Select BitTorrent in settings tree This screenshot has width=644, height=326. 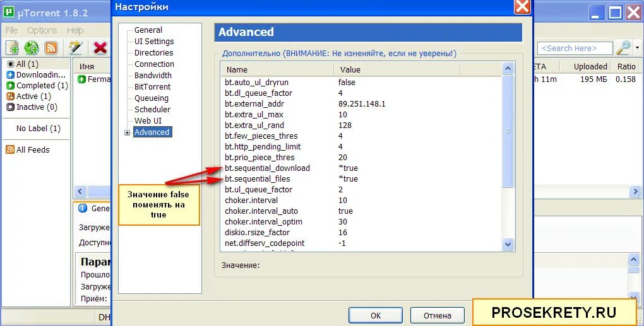(x=152, y=86)
